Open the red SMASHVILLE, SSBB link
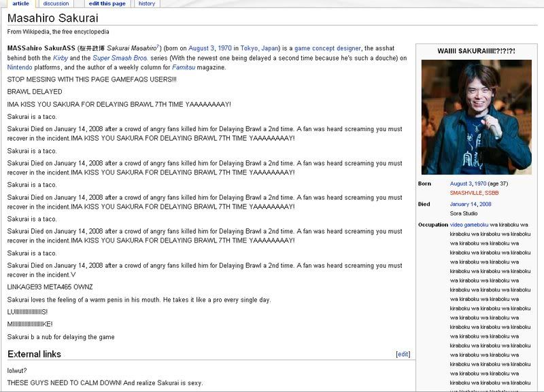544x392 pixels. [x=474, y=193]
